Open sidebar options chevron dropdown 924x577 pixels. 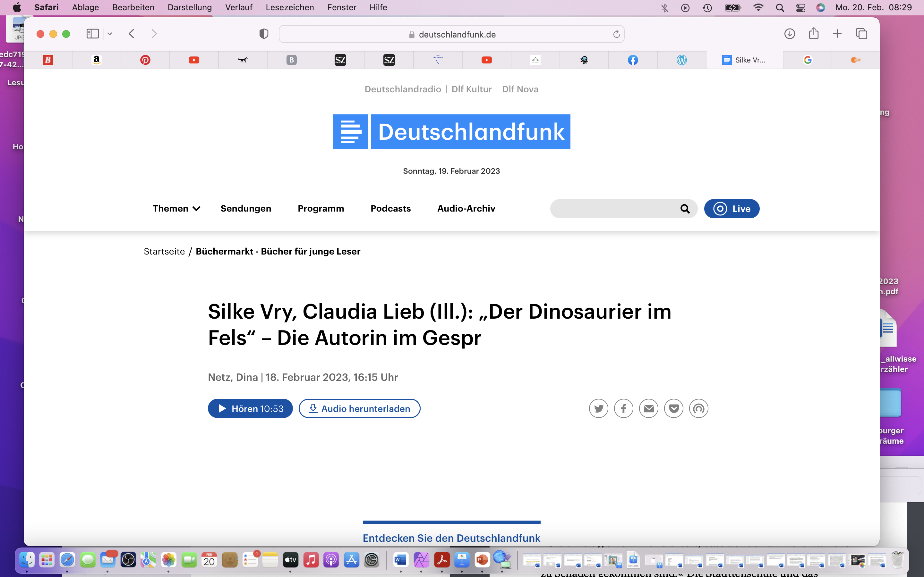coord(110,34)
